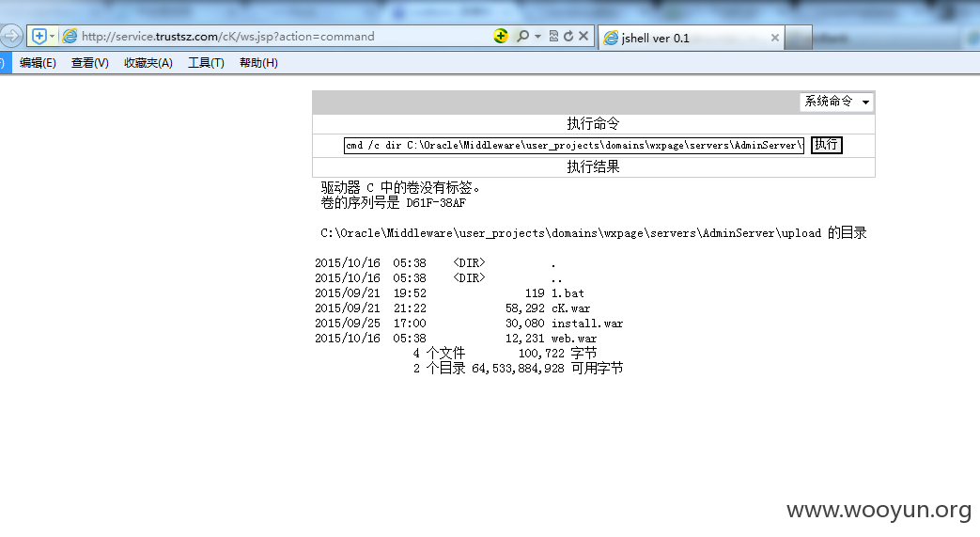Click the compatibility view icon

pos(553,36)
